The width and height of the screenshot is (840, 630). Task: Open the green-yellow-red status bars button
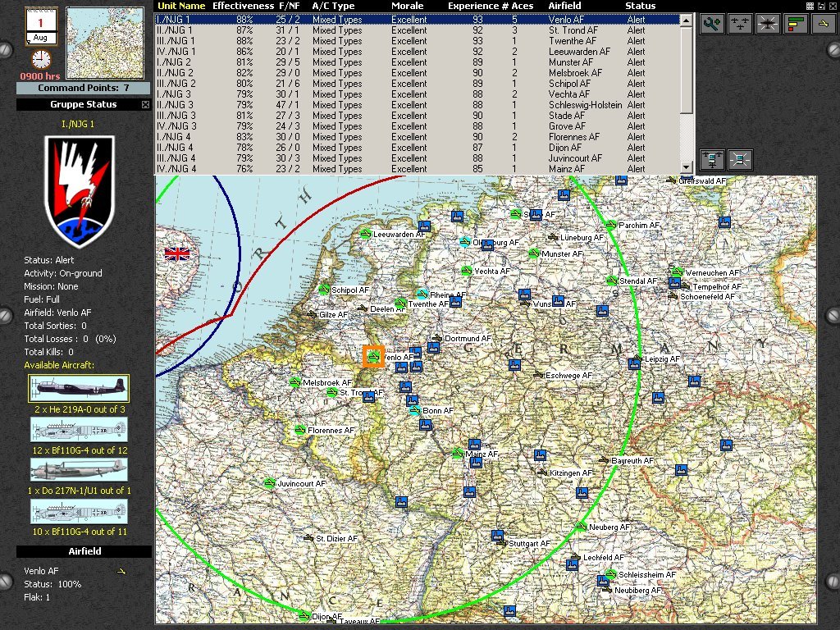(x=796, y=24)
